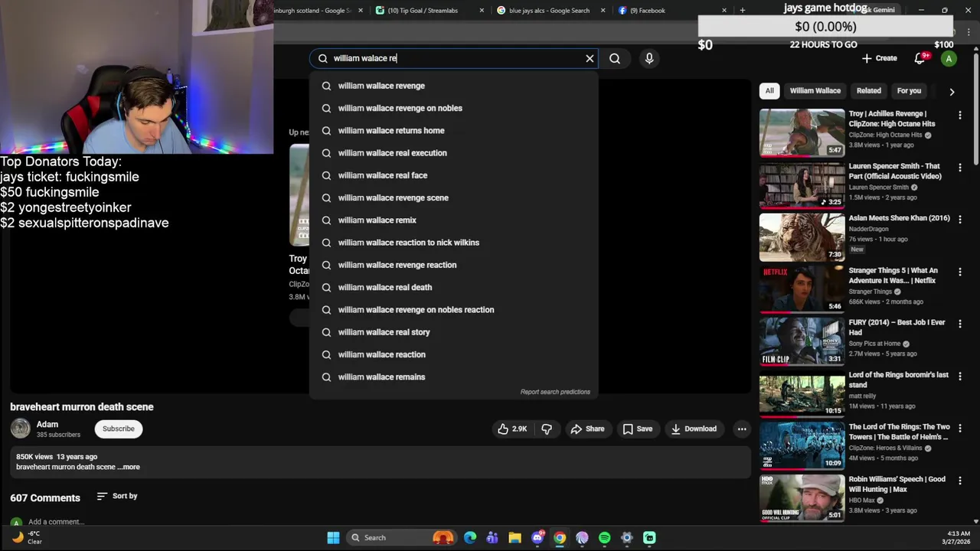Clear the YouTube search box text
This screenshot has width=980, height=551.
(590, 58)
